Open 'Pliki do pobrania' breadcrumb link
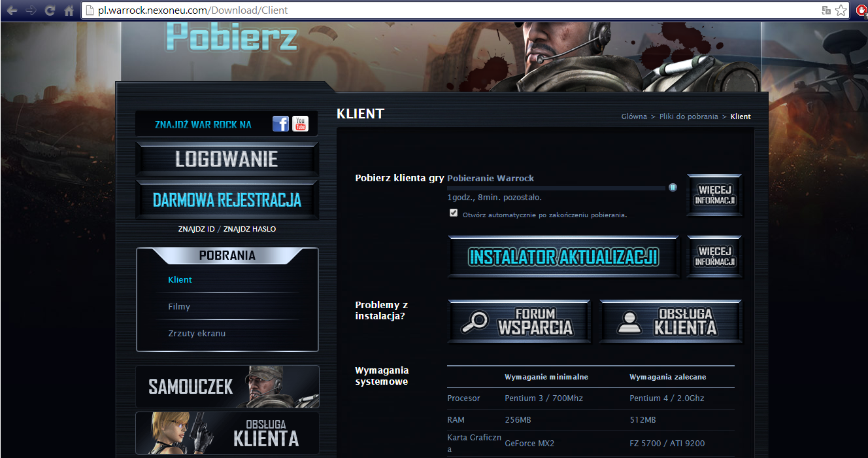Viewport: 868px width, 458px height. tap(688, 116)
